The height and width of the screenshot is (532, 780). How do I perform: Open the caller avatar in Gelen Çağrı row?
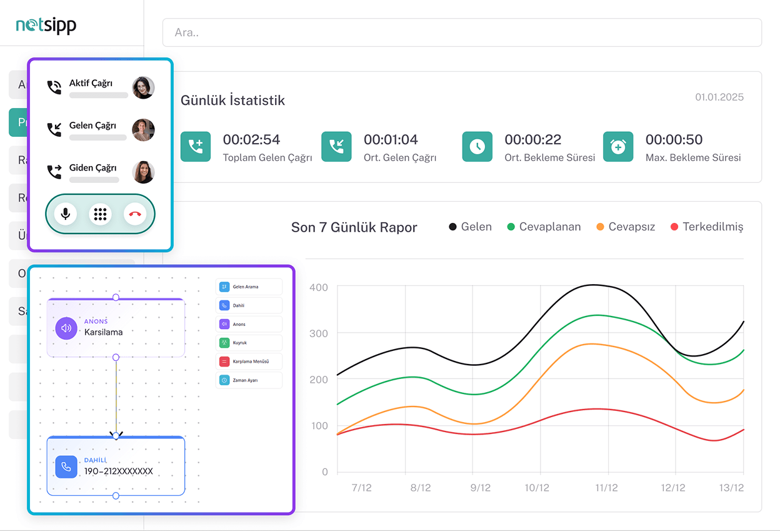[143, 130]
